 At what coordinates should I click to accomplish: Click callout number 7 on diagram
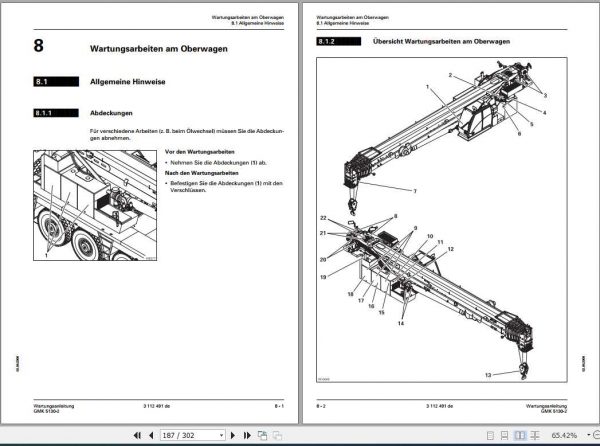(415, 191)
